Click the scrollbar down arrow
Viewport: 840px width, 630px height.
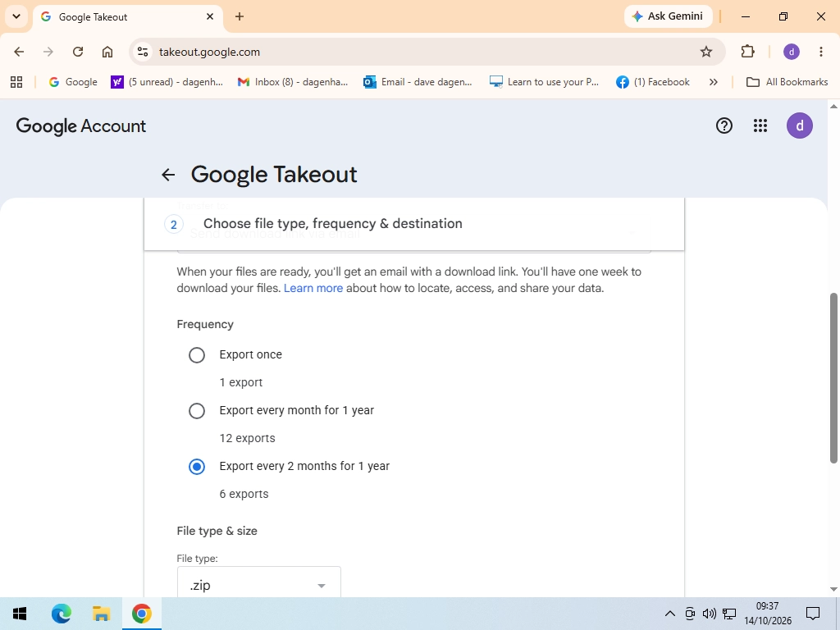coord(833,589)
